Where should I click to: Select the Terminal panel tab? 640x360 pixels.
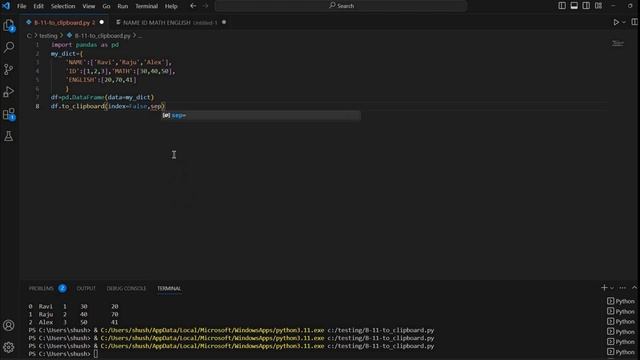(x=169, y=289)
